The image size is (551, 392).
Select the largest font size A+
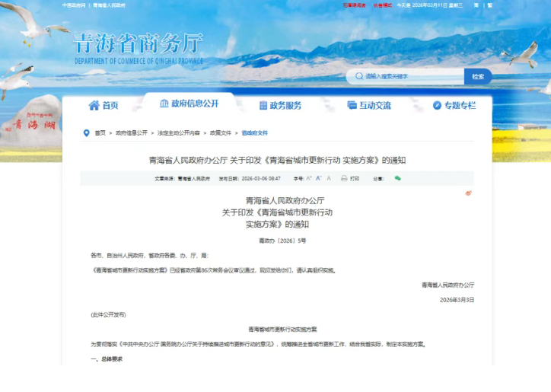click(x=309, y=178)
